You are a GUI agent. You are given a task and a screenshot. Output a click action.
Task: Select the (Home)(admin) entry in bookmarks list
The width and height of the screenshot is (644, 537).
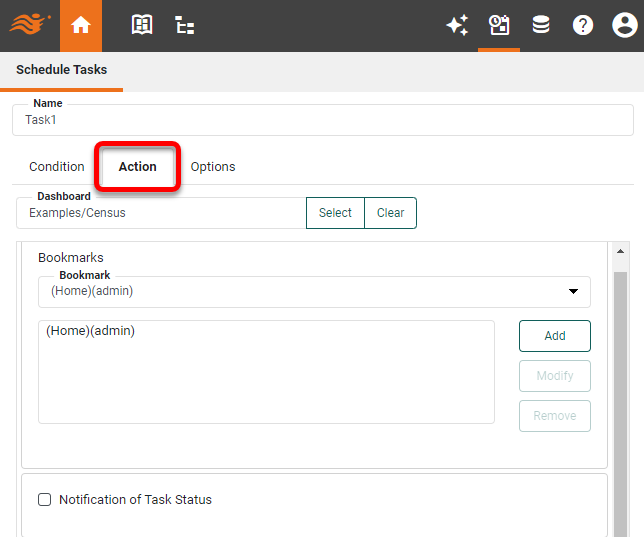(x=91, y=331)
